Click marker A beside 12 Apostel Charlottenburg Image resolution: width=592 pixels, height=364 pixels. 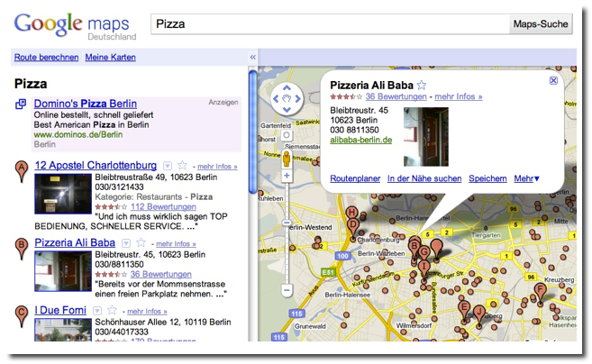pyautogui.click(x=22, y=170)
